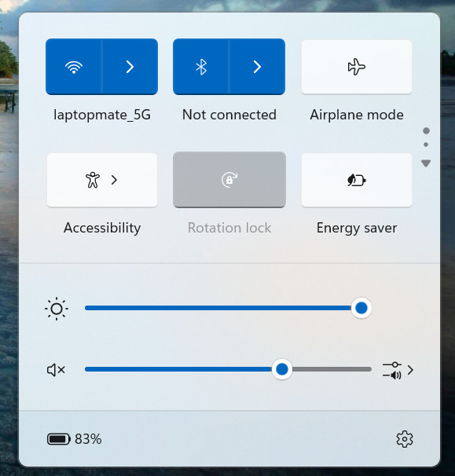Select the first page indicator dot
The height and width of the screenshot is (476, 455).
point(426,131)
